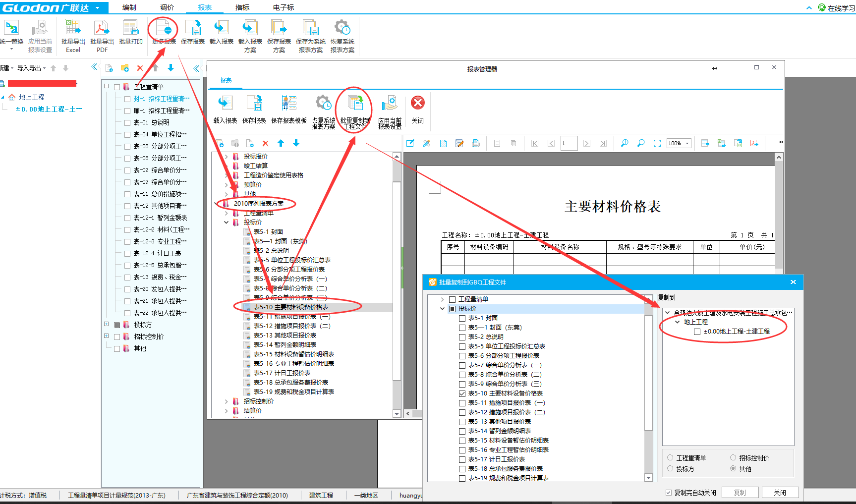Click 保存报表 in the main ribbon
This screenshot has width=856, height=504.
click(193, 33)
